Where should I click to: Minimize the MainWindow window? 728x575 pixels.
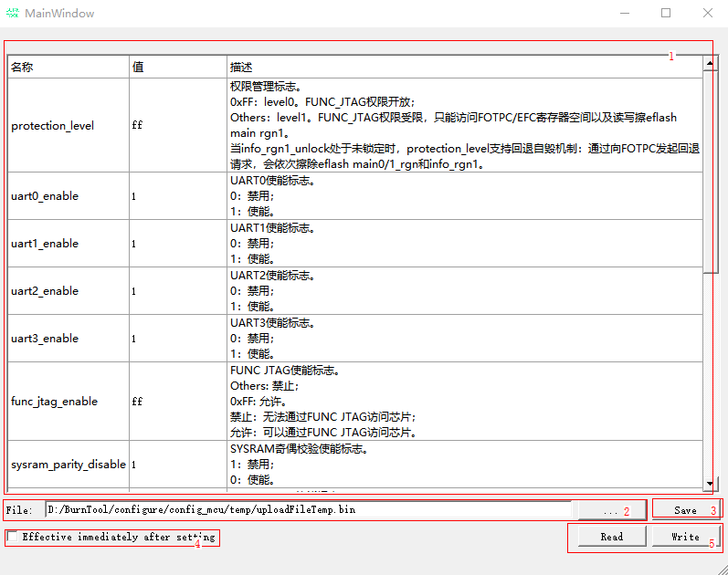[x=624, y=14]
